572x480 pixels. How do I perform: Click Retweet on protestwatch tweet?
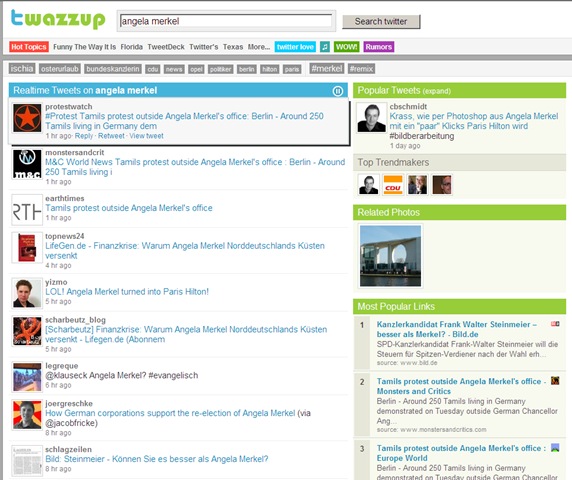(111, 136)
